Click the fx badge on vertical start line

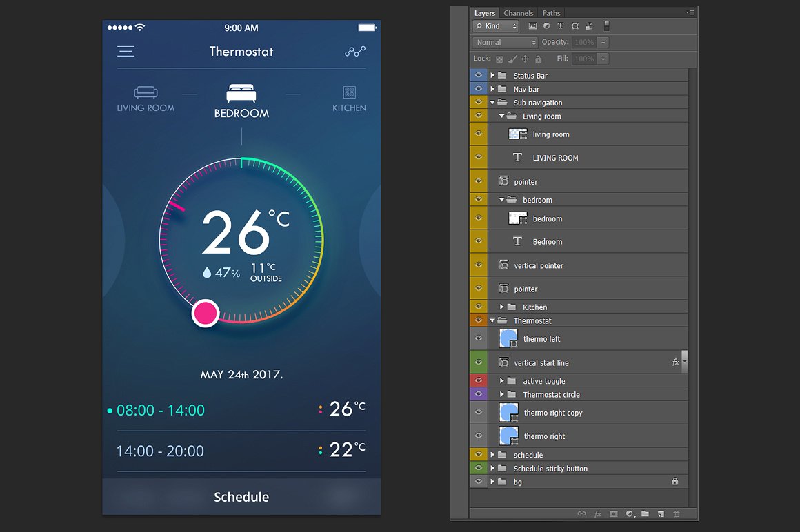tap(677, 362)
